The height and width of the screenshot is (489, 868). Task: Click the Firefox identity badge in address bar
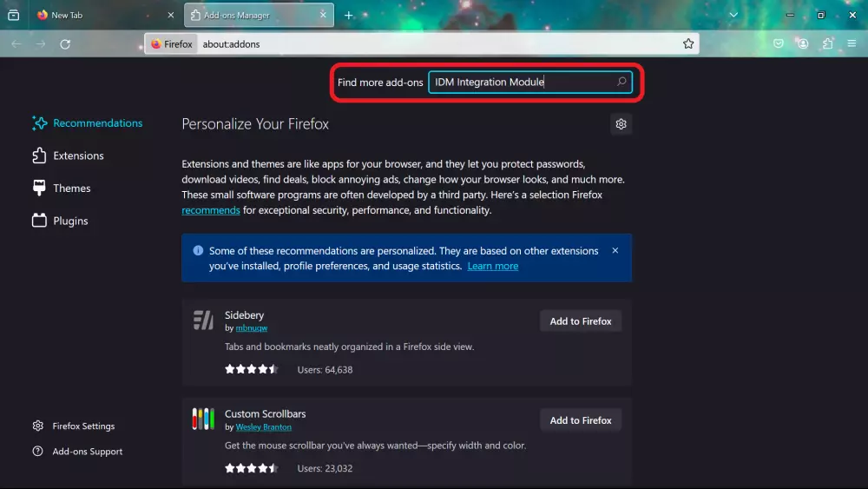tap(172, 43)
